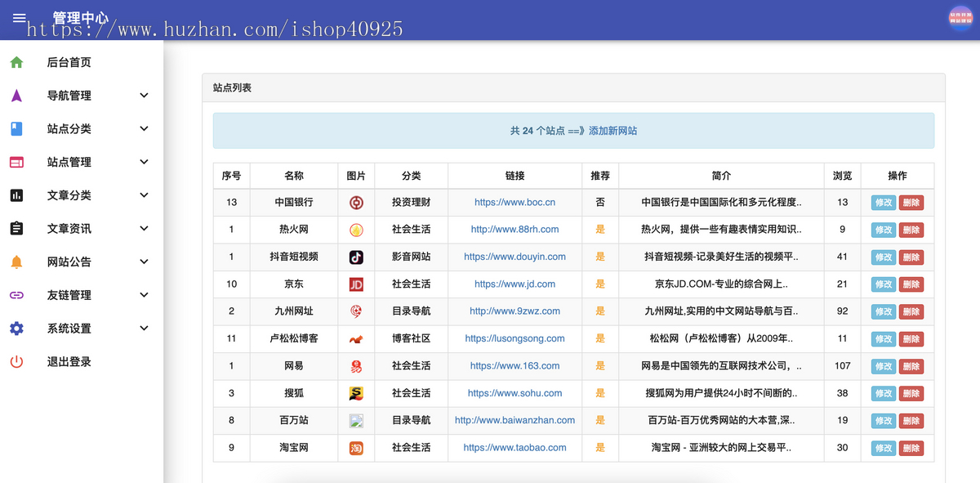Click the 中国银行 logo image

click(356, 203)
